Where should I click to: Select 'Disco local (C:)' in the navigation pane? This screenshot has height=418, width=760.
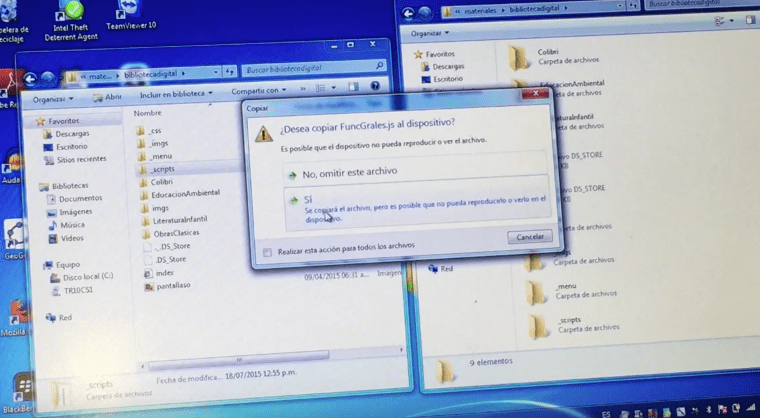click(x=88, y=276)
